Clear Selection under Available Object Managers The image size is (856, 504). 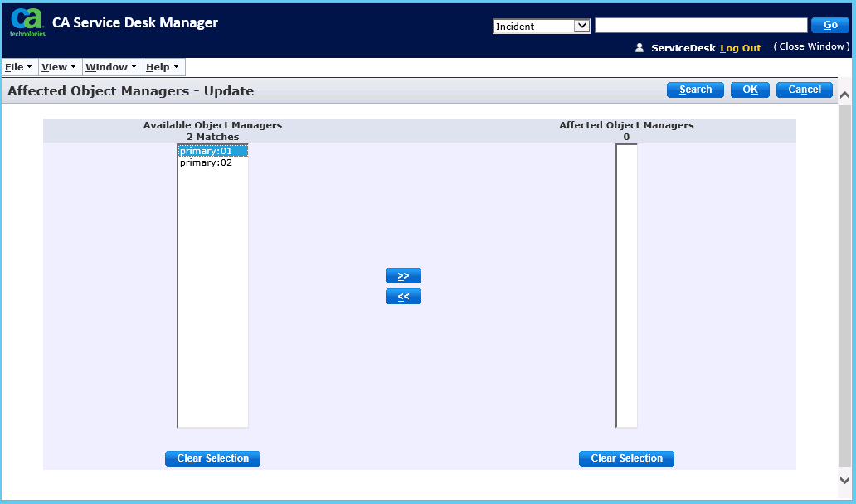click(212, 458)
